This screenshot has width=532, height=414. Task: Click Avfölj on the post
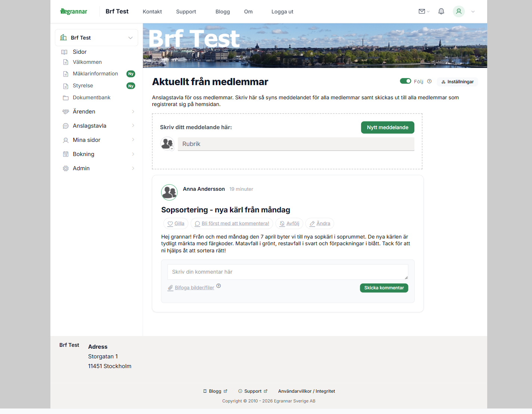(x=289, y=224)
